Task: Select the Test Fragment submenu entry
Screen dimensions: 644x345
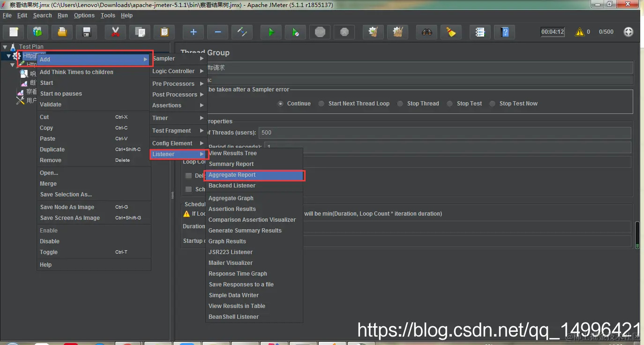Action: 178,131
